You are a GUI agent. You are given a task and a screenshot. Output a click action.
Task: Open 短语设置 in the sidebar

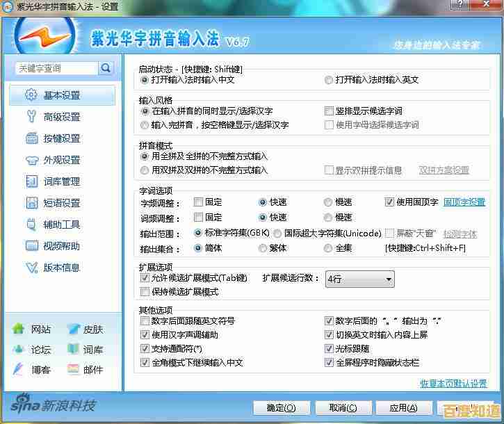tap(62, 203)
